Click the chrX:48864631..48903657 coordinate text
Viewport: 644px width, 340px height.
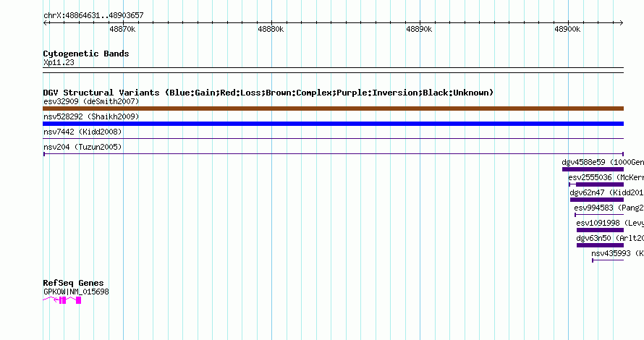click(x=93, y=16)
